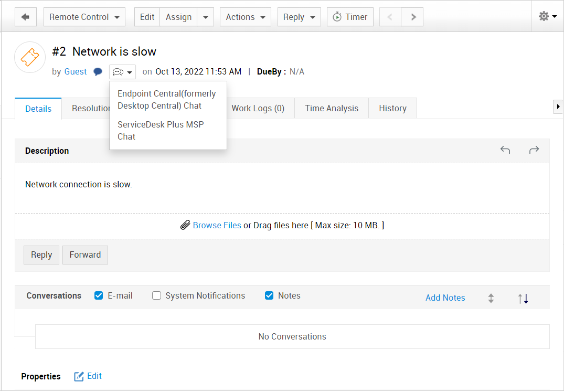Enable the System Notifications checkbox
The image size is (564, 392).
(156, 295)
